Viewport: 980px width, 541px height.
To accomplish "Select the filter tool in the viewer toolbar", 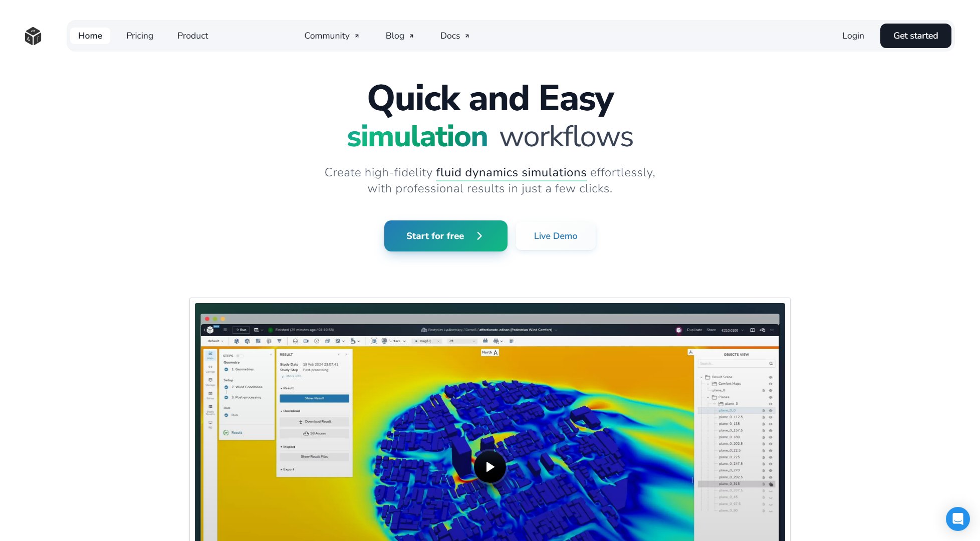I will click(279, 341).
